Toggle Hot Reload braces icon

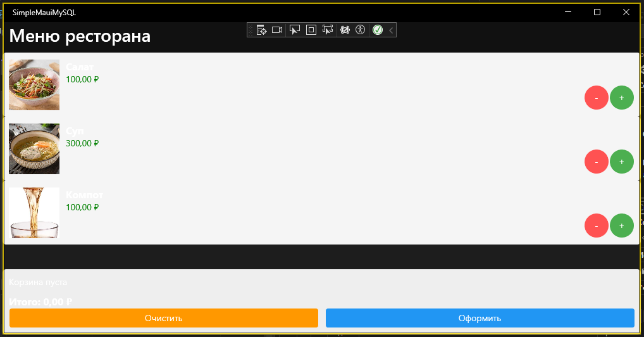(345, 30)
